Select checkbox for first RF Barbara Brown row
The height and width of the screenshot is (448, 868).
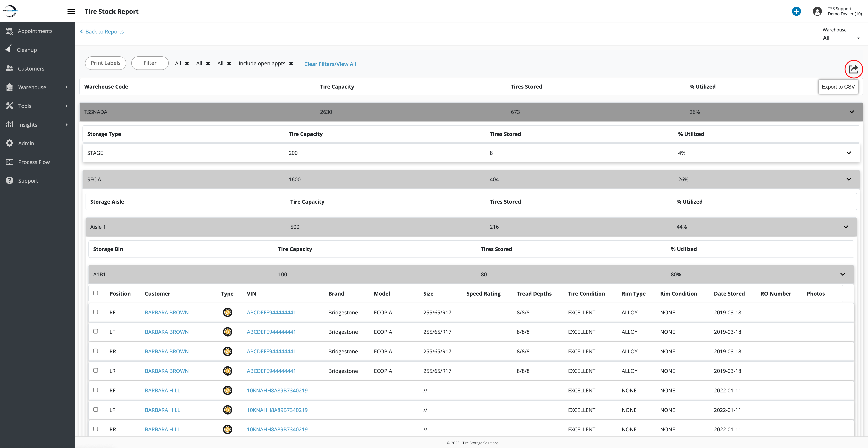(x=96, y=312)
